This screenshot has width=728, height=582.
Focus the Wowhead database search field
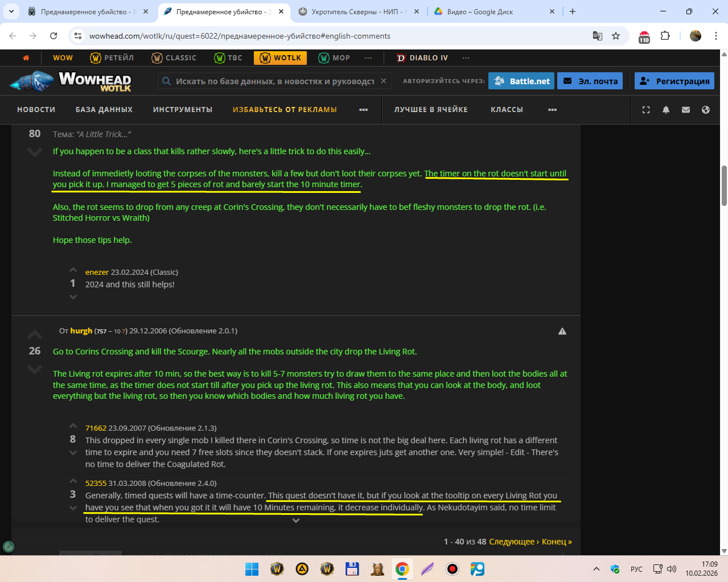pyautogui.click(x=273, y=81)
